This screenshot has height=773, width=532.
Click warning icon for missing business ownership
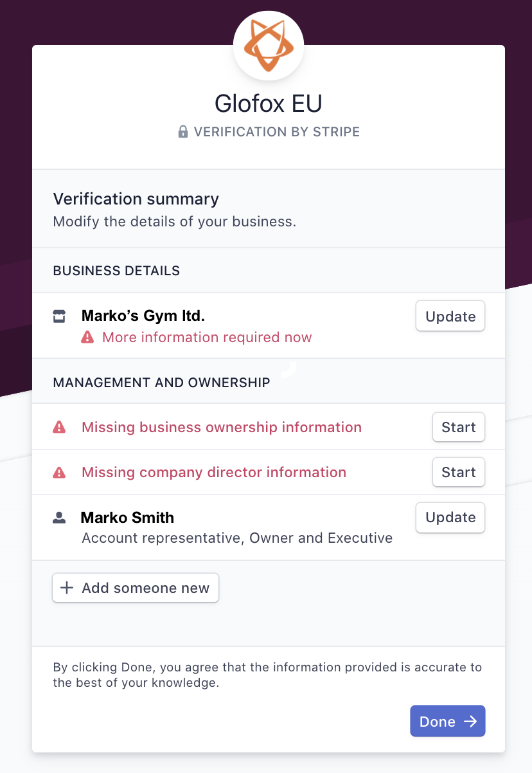(x=59, y=427)
